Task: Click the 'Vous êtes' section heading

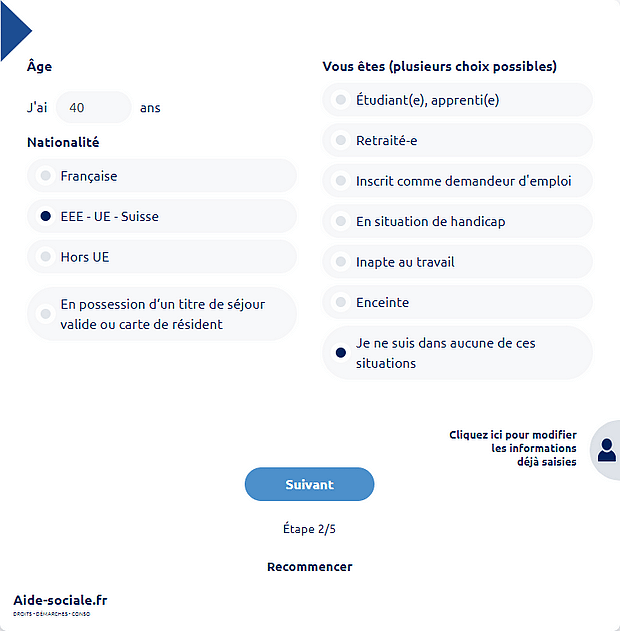Action: (x=439, y=67)
